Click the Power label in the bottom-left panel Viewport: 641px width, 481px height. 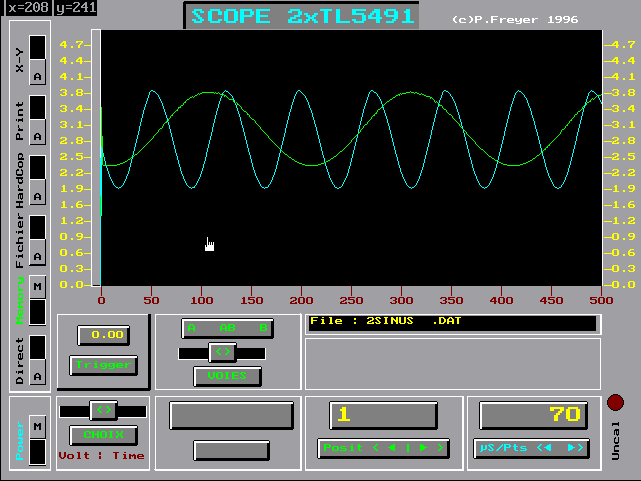(x=19, y=441)
